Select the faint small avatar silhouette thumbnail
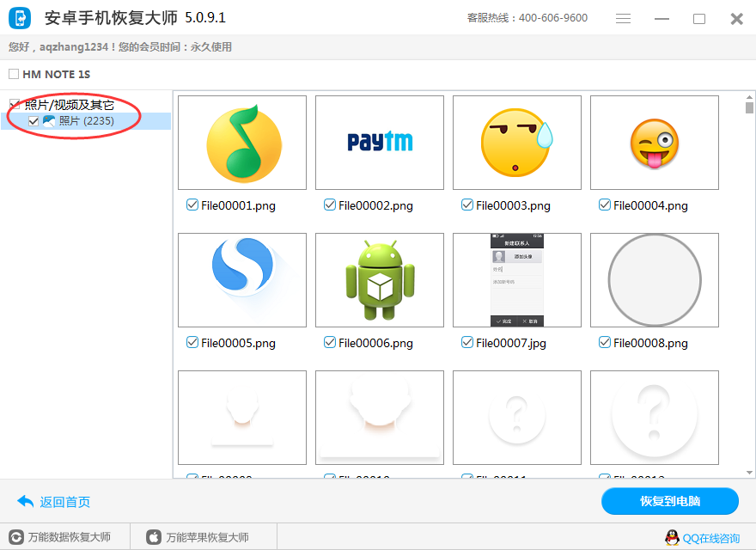Image resolution: width=756 pixels, height=550 pixels. click(x=242, y=418)
